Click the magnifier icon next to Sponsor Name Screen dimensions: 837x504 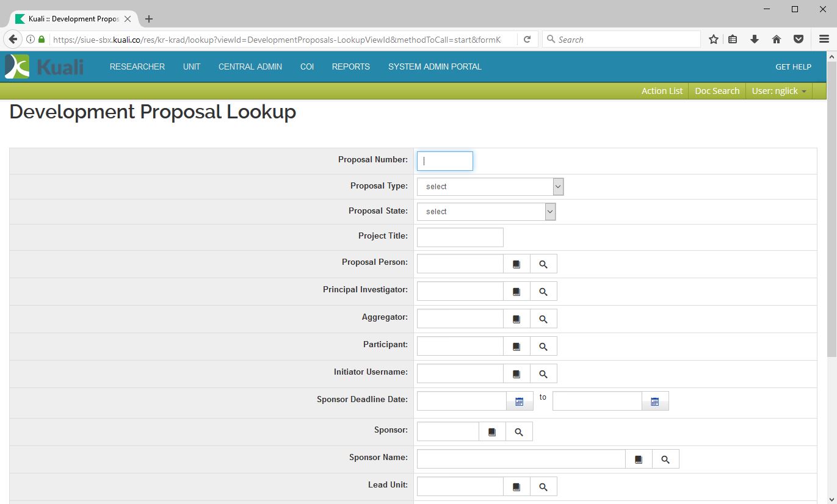(665, 459)
